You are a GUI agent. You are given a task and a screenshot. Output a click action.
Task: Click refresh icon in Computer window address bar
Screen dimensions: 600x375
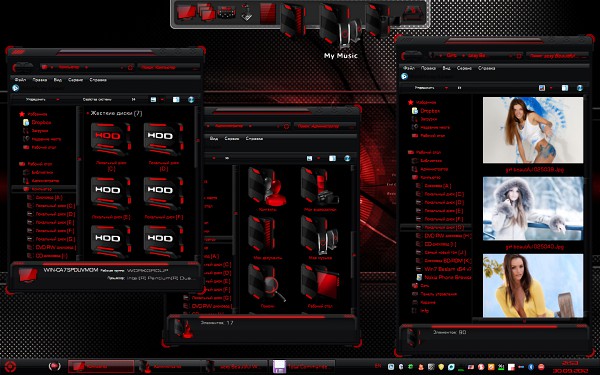point(130,67)
